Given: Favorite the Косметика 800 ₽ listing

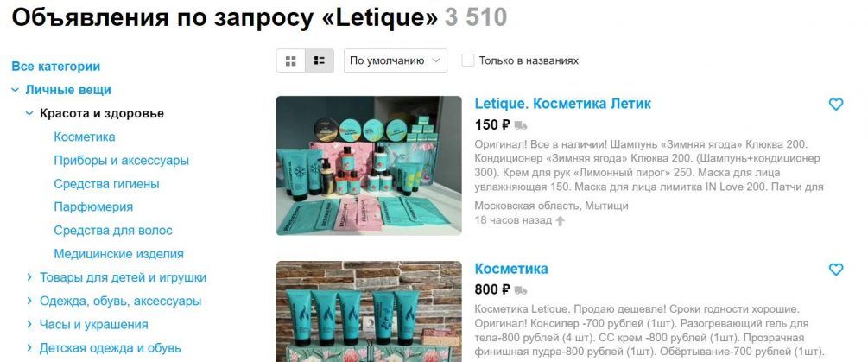Looking at the screenshot, I should [835, 270].
